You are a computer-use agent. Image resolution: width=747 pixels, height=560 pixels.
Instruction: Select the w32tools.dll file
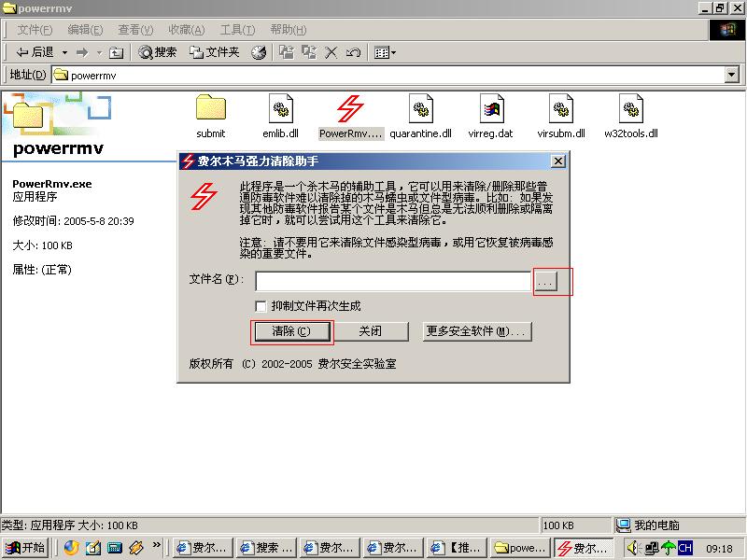point(631,117)
